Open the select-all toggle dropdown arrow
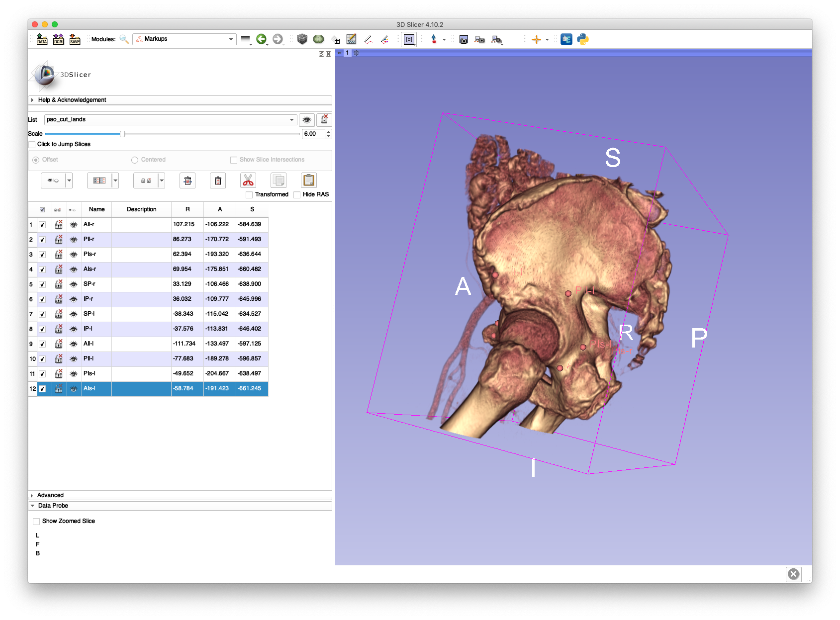The image size is (840, 620). (x=115, y=180)
